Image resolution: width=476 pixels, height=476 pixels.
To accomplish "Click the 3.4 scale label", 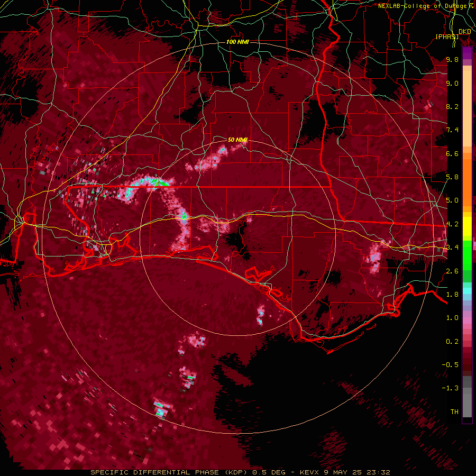I will [x=452, y=248].
